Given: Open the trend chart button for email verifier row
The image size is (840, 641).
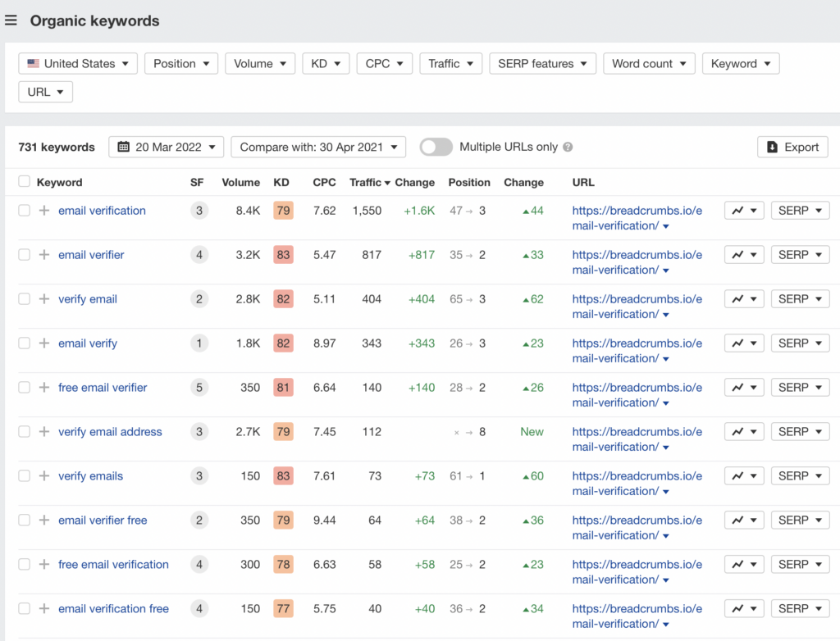Looking at the screenshot, I should coord(744,255).
